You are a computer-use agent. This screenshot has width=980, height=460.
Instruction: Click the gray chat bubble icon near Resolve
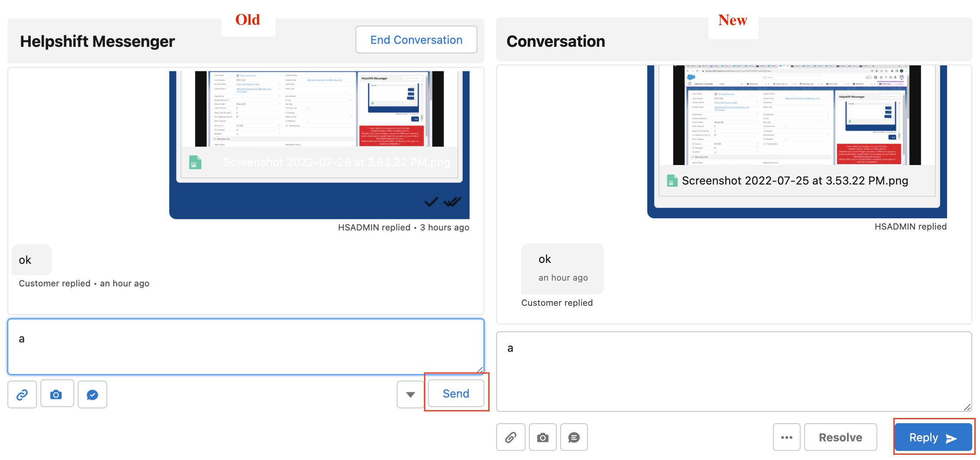[574, 437]
